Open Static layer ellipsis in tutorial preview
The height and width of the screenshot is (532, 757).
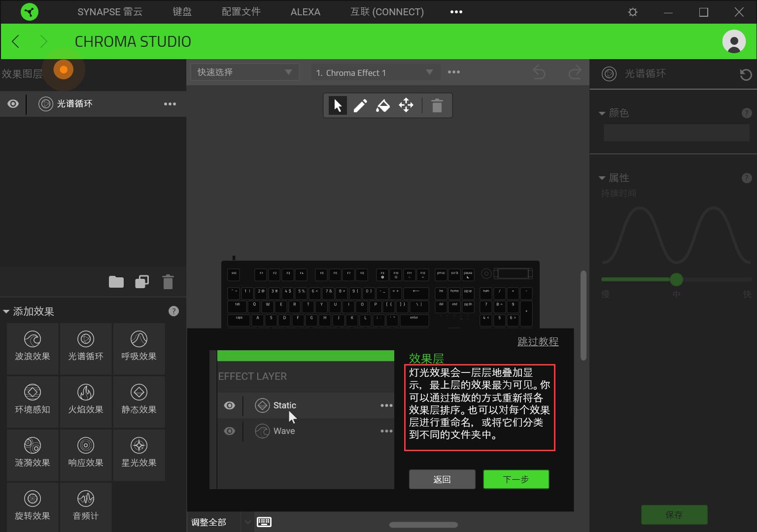pos(386,405)
